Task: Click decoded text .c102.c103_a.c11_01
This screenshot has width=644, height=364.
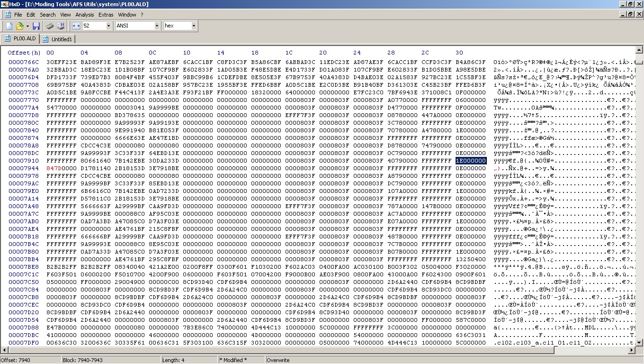Action: (529, 343)
